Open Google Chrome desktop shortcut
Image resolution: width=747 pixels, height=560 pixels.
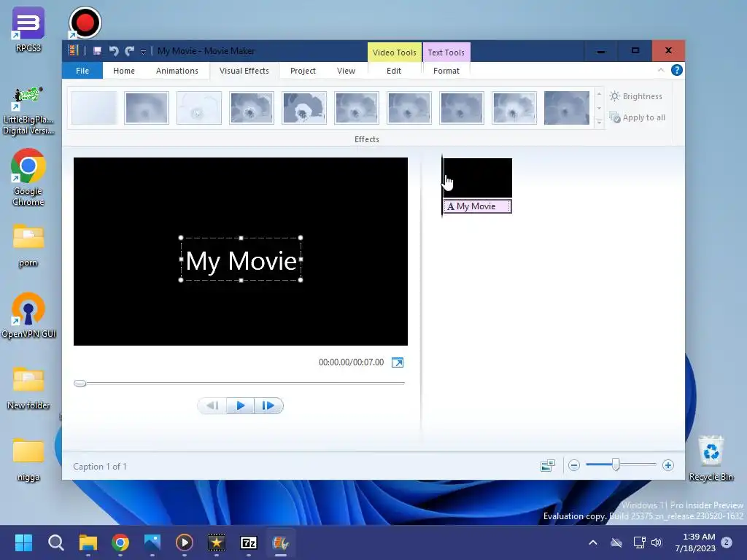(x=28, y=177)
